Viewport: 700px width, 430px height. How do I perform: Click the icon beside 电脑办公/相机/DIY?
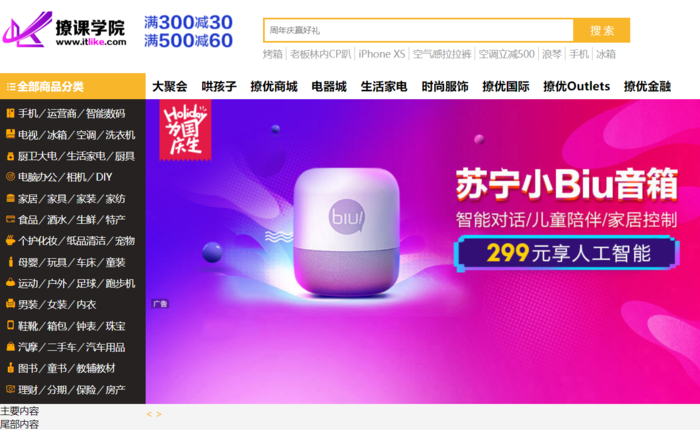(10, 177)
